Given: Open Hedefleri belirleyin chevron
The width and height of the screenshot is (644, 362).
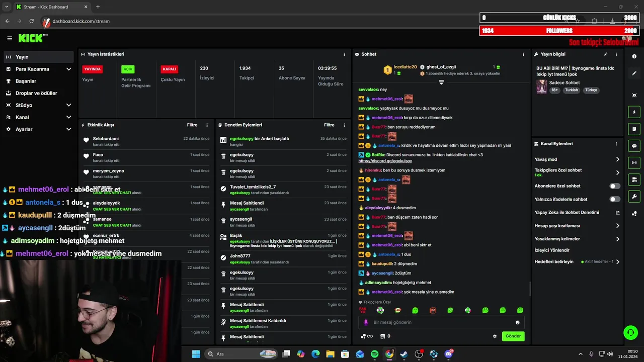Looking at the screenshot, I should (617, 261).
